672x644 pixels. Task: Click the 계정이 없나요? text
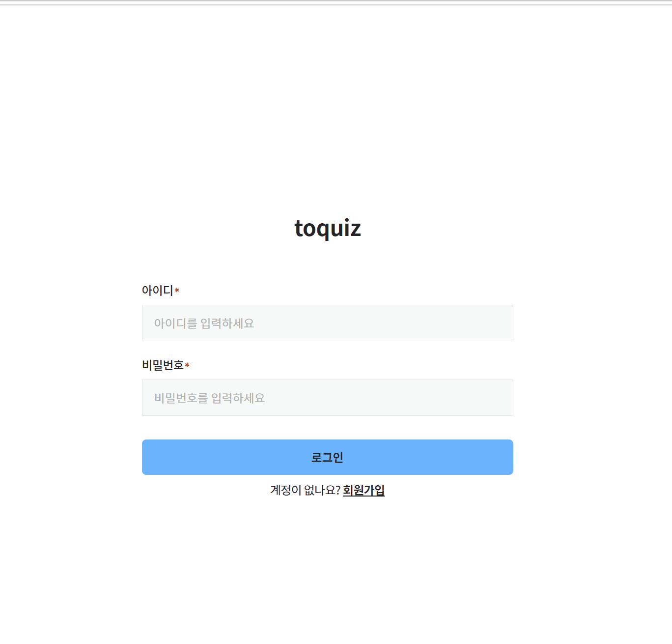click(305, 490)
